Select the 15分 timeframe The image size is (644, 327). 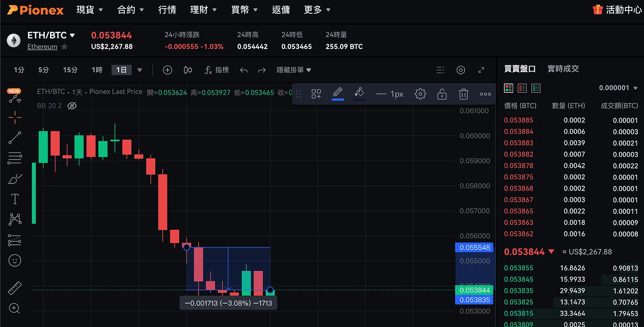[70, 70]
